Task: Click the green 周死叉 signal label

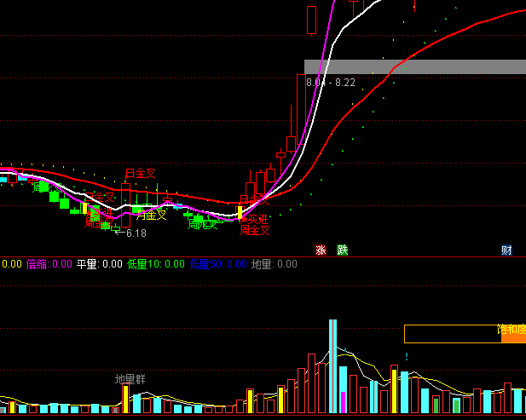Action: tap(203, 224)
